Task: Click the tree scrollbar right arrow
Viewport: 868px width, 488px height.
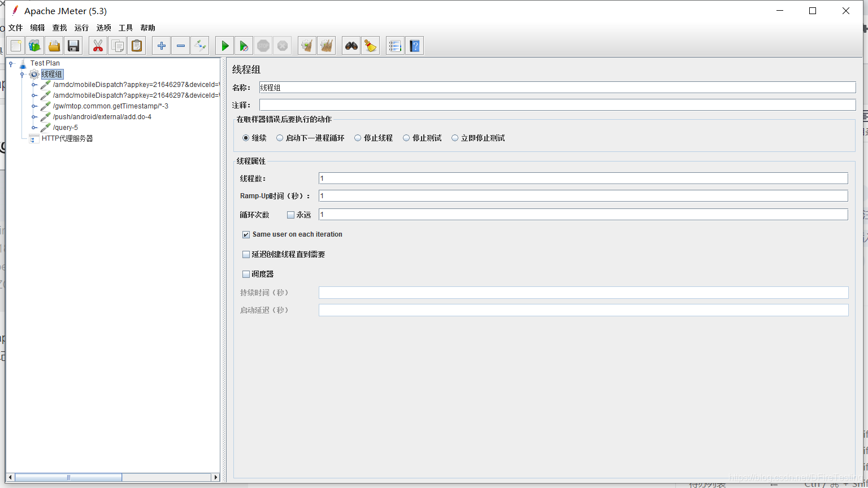Action: [x=215, y=477]
